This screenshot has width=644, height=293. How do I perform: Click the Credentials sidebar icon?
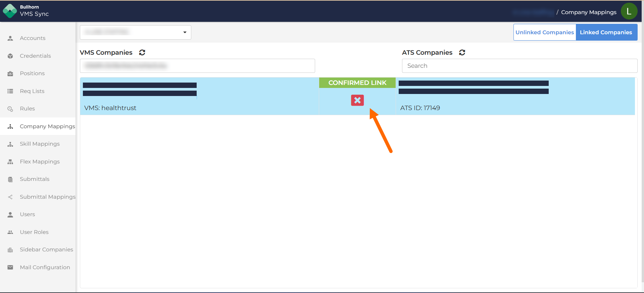[10, 56]
